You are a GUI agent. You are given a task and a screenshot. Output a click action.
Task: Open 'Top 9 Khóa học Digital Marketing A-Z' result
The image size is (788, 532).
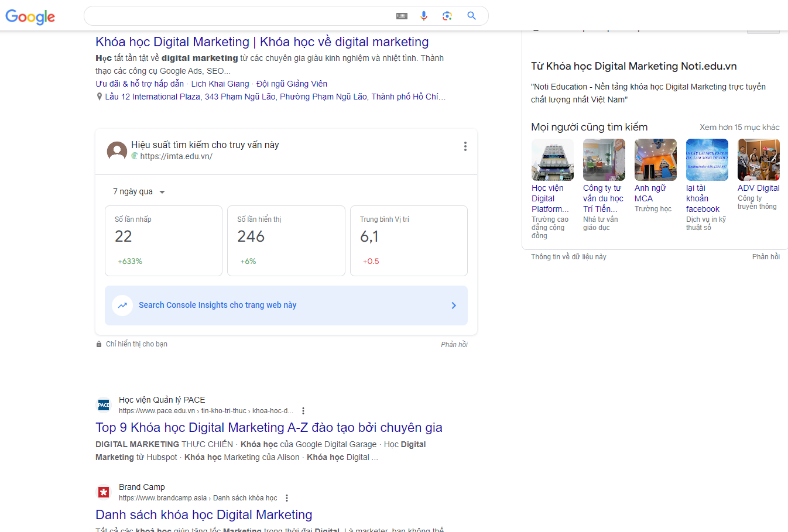point(269,428)
